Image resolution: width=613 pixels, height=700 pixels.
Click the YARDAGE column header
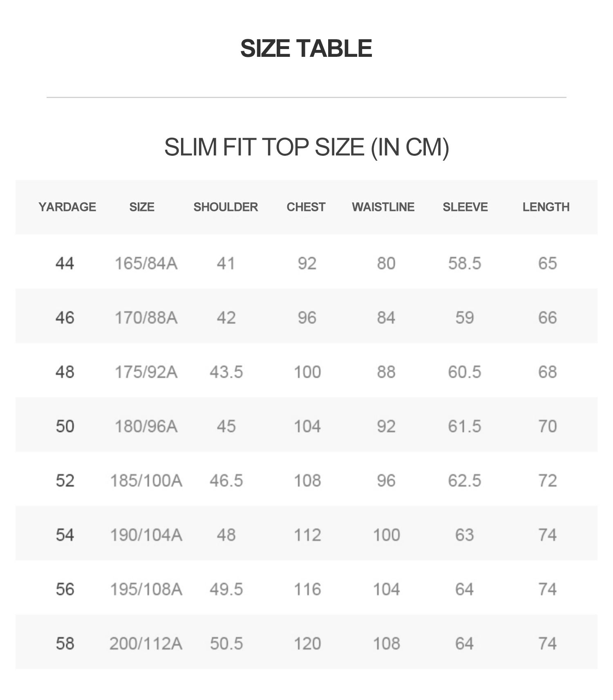(67, 207)
